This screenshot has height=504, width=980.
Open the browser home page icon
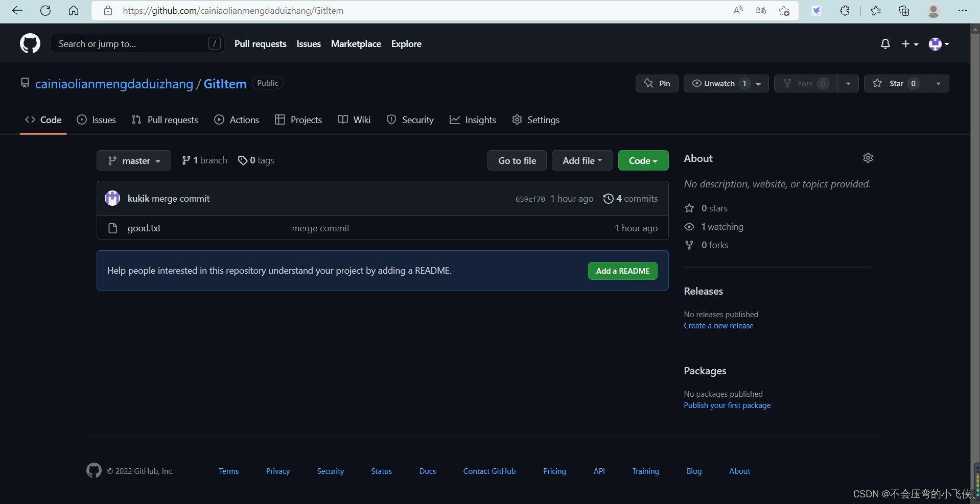click(x=74, y=11)
